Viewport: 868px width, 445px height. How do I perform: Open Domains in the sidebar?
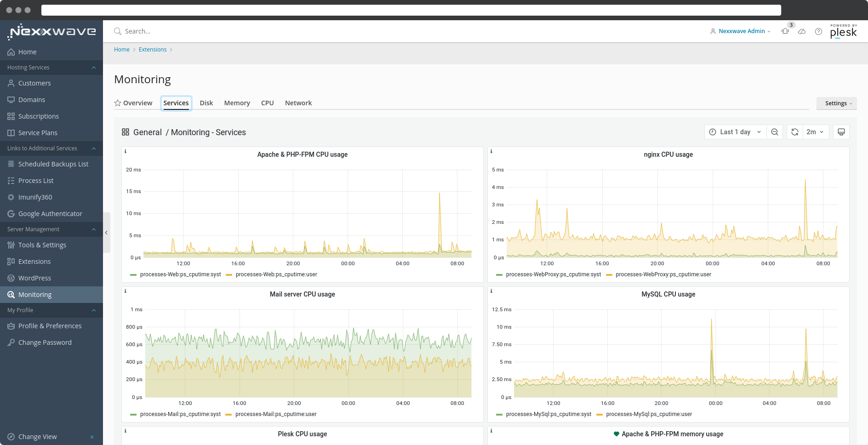click(51, 100)
